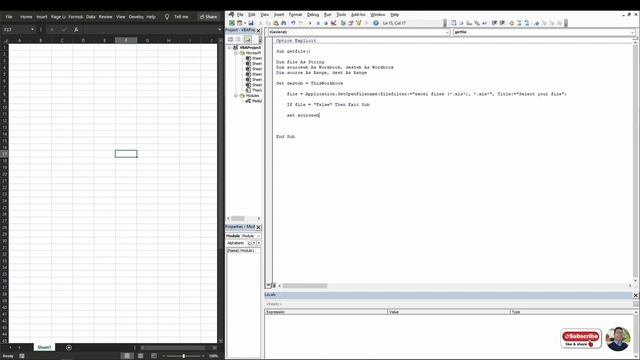Select Module1 in Project tree
Viewport: 640px width, 360px height.
pos(254,101)
